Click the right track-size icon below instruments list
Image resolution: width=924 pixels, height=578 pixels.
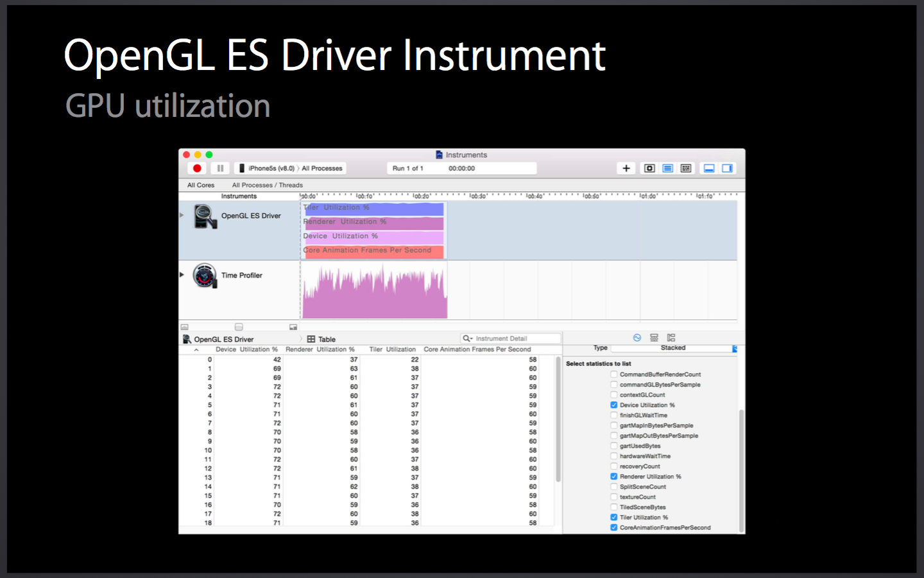coord(293,327)
